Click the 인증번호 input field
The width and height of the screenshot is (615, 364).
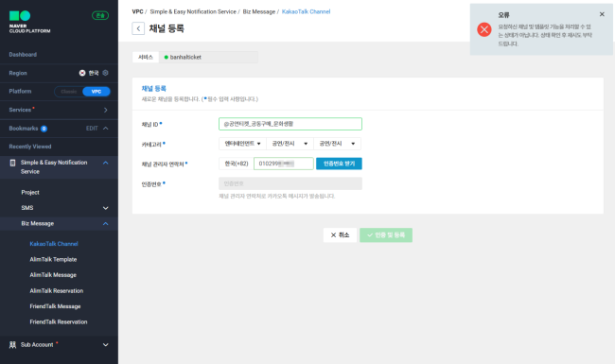tap(290, 183)
